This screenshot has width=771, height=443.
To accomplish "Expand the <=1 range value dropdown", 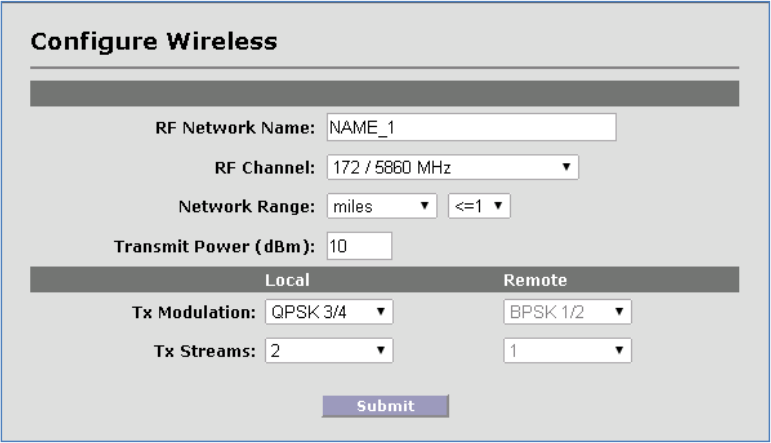I will click(480, 206).
